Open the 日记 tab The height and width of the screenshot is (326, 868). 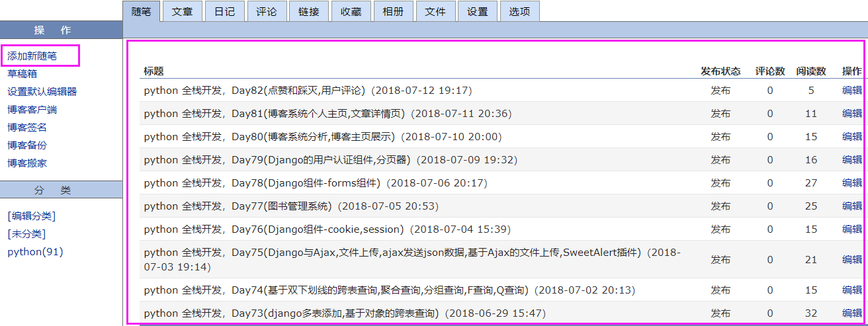[x=224, y=11]
